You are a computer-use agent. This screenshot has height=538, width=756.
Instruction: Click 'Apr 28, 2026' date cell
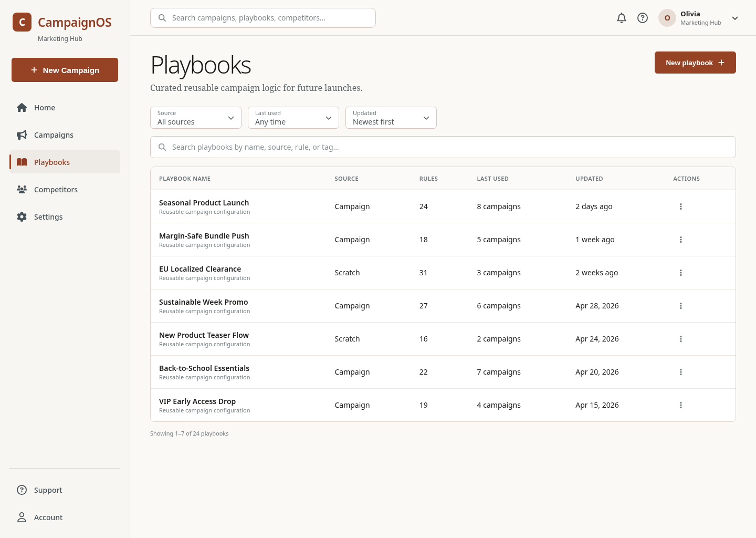pyautogui.click(x=597, y=306)
